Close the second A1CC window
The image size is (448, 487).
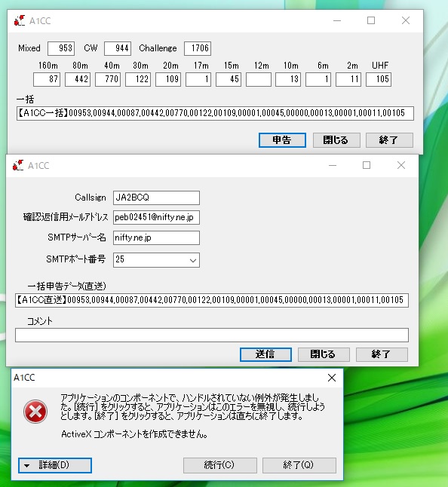(x=401, y=165)
